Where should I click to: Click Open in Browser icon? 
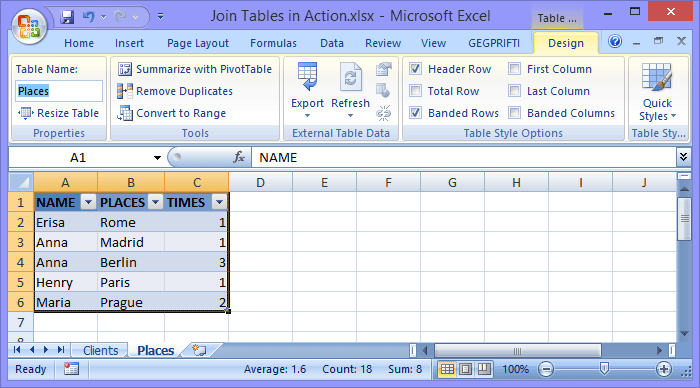point(383,91)
